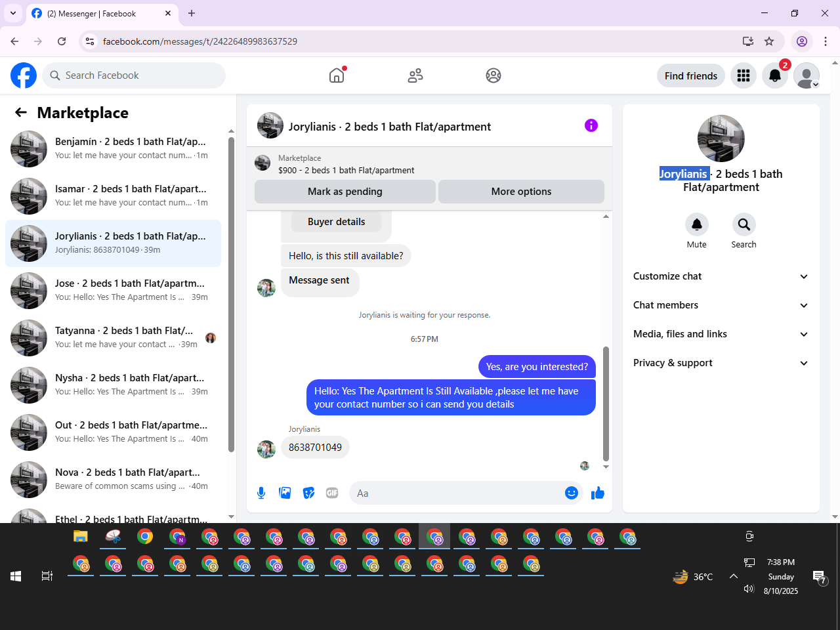Open conversation information purple icon
Screen dimensions: 840x630
pos(591,125)
